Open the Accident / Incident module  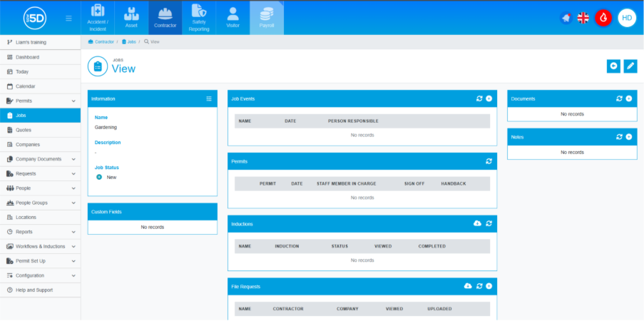[98, 18]
